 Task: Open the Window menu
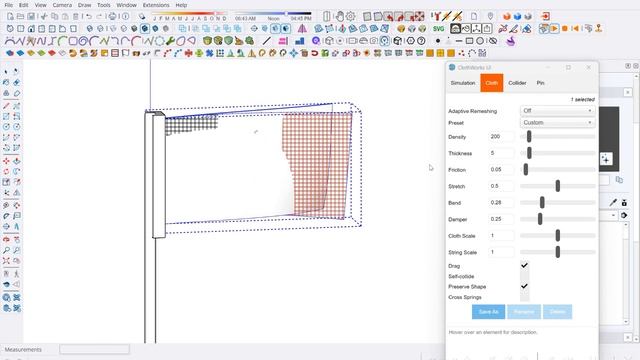(127, 5)
